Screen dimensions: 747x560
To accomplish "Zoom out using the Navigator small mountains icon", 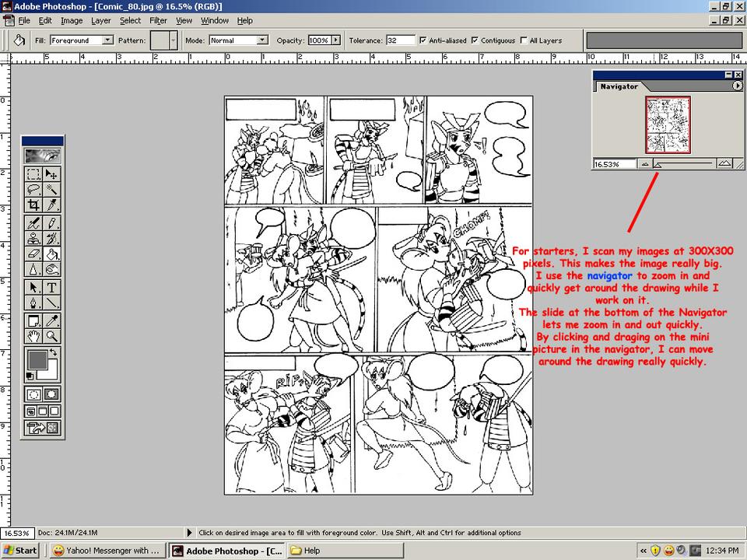I will [644, 164].
